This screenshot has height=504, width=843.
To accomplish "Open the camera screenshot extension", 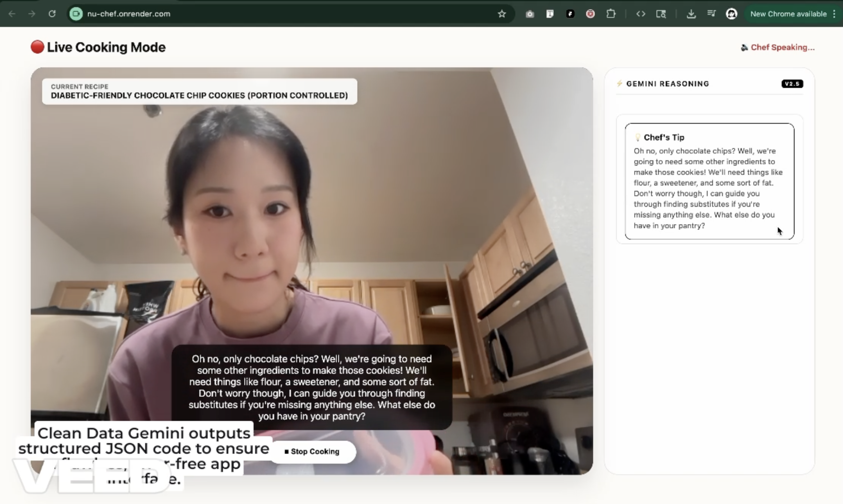I will [530, 14].
